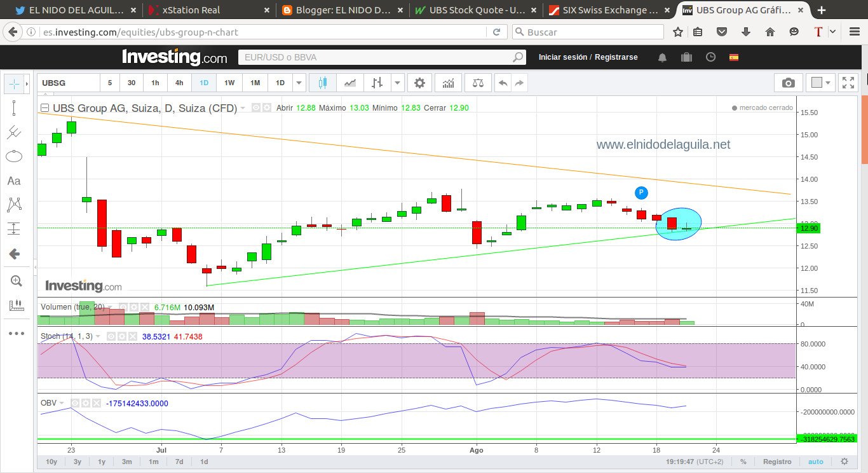Viewport: 868px width, 473px height.
Task: Select the ellipse shape tool
Action: click(14, 156)
